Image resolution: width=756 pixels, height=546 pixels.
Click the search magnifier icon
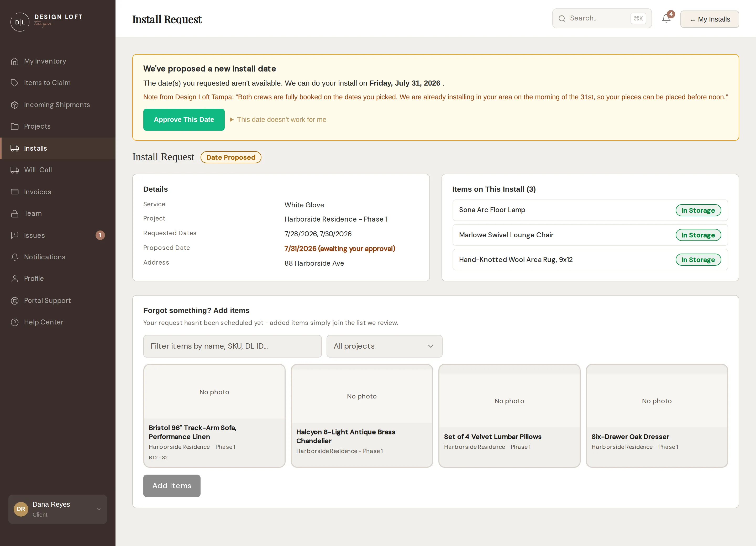pyautogui.click(x=562, y=19)
